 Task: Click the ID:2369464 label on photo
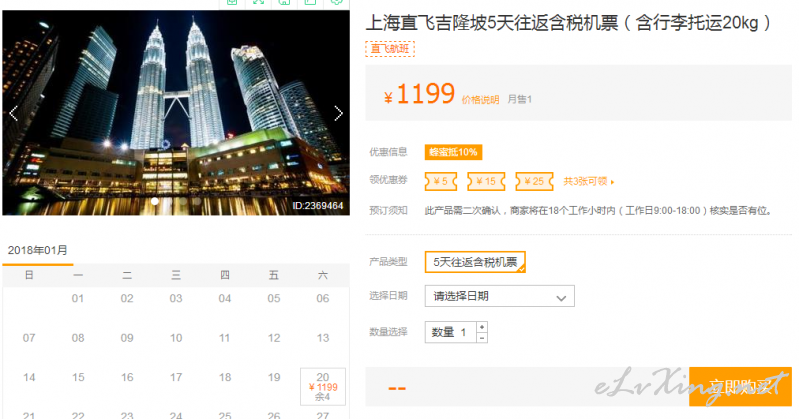pyautogui.click(x=318, y=206)
